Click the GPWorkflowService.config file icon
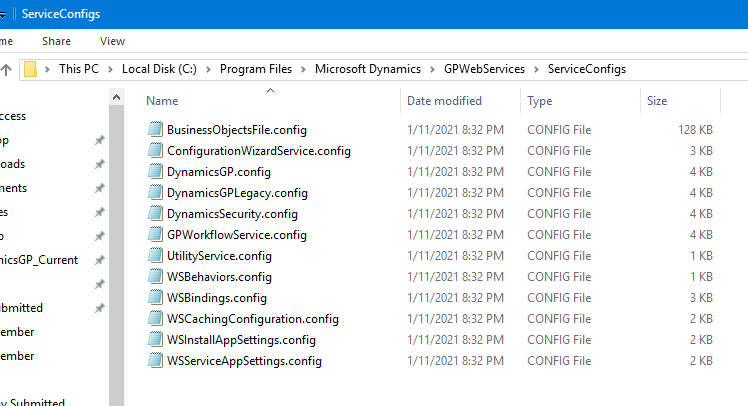This screenshot has width=748, height=406. coord(155,234)
